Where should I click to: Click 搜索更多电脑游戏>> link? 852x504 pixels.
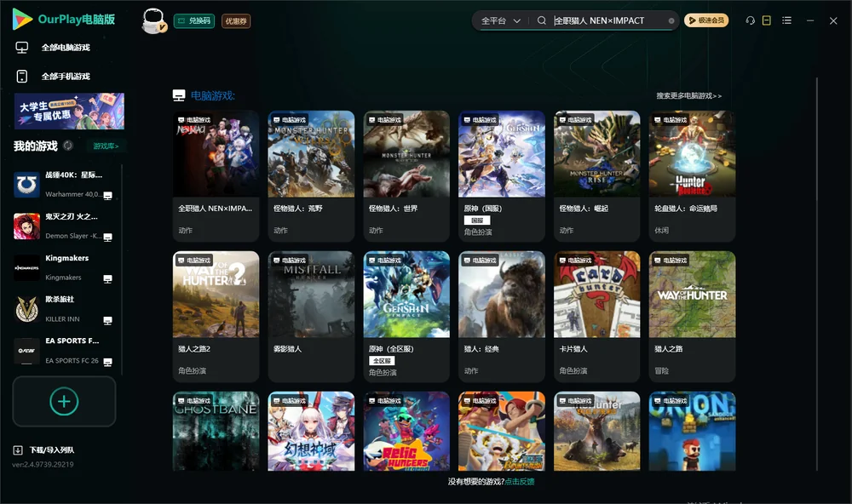click(688, 95)
